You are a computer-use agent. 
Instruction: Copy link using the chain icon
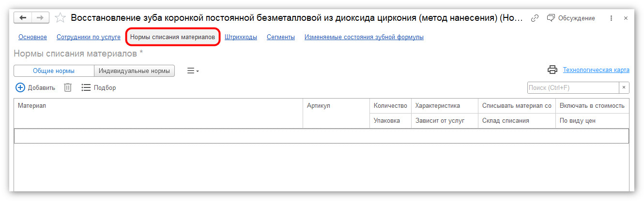[535, 18]
